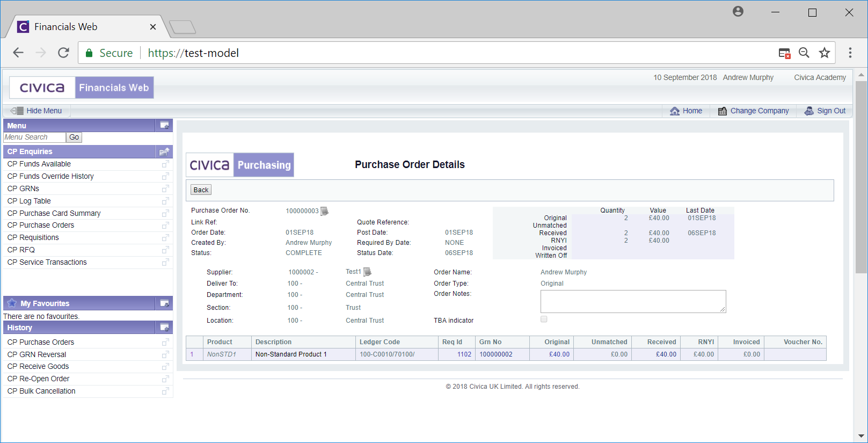This screenshot has height=443, width=868.
Task: Click the Hide Menu arrow icon
Action: (17, 111)
